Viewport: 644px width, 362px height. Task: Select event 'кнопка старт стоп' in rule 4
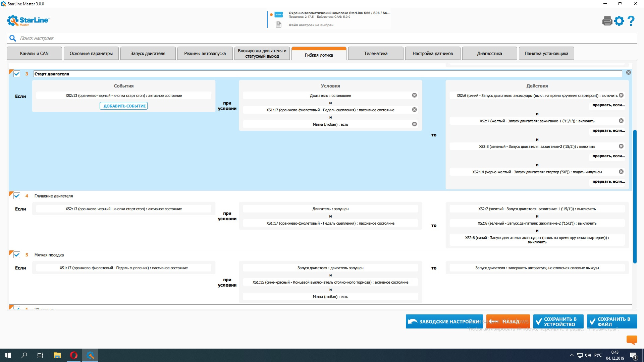(x=124, y=209)
